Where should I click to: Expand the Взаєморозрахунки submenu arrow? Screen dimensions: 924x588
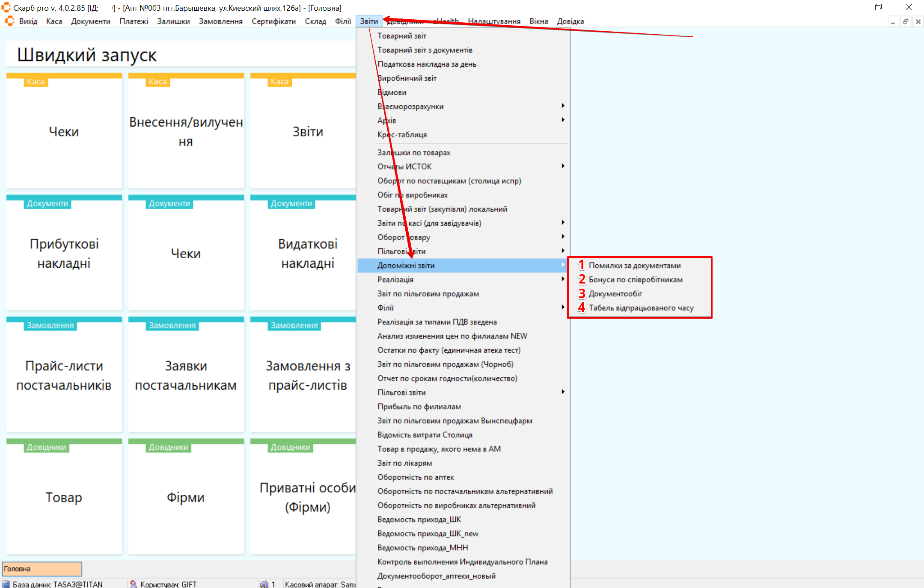point(563,106)
